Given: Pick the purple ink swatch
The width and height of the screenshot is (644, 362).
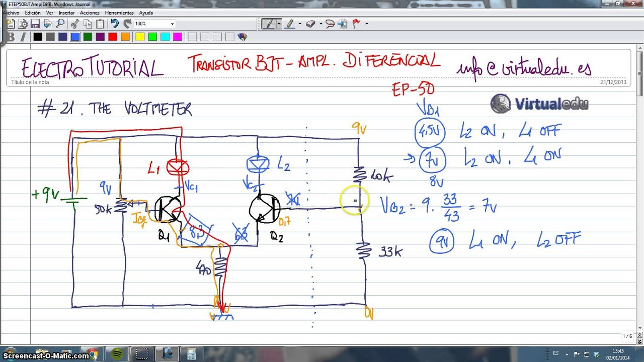Looking at the screenshot, I should 100,37.
